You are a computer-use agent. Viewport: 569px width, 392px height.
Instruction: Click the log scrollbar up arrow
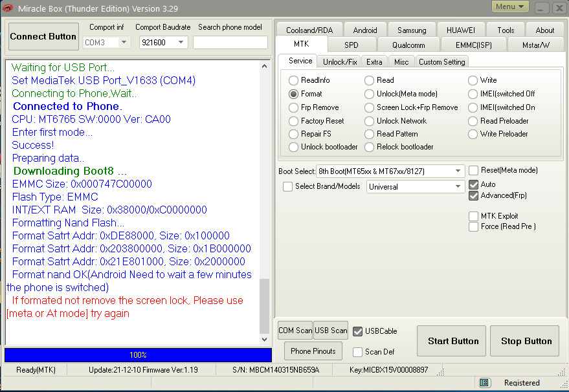tap(264, 66)
